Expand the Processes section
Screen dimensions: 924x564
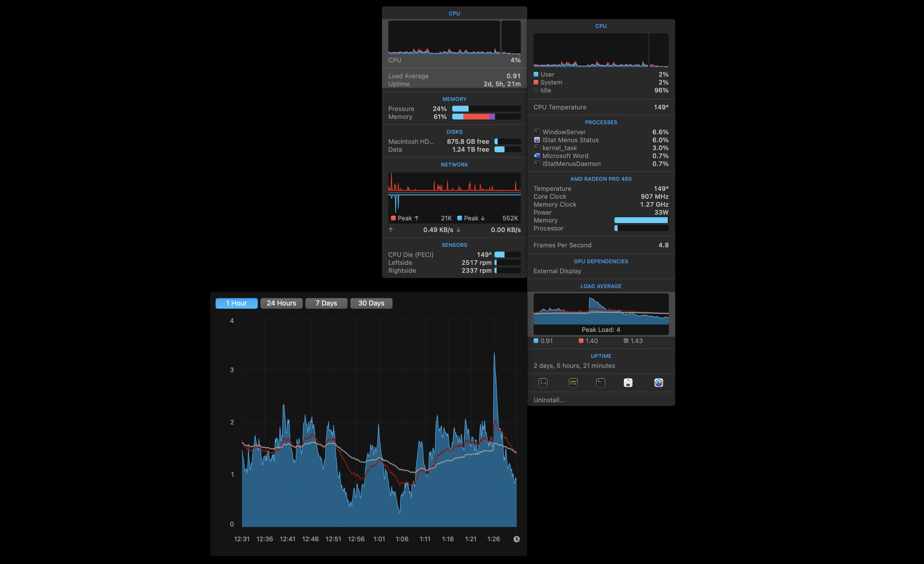point(601,122)
